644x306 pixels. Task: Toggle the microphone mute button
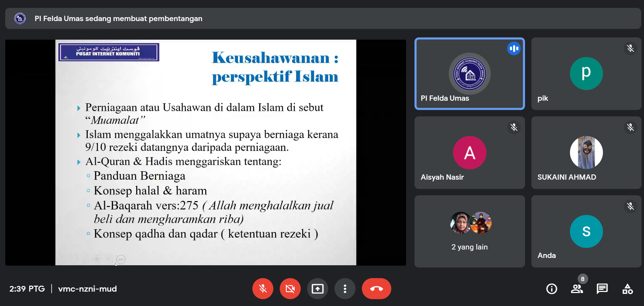[x=263, y=289]
